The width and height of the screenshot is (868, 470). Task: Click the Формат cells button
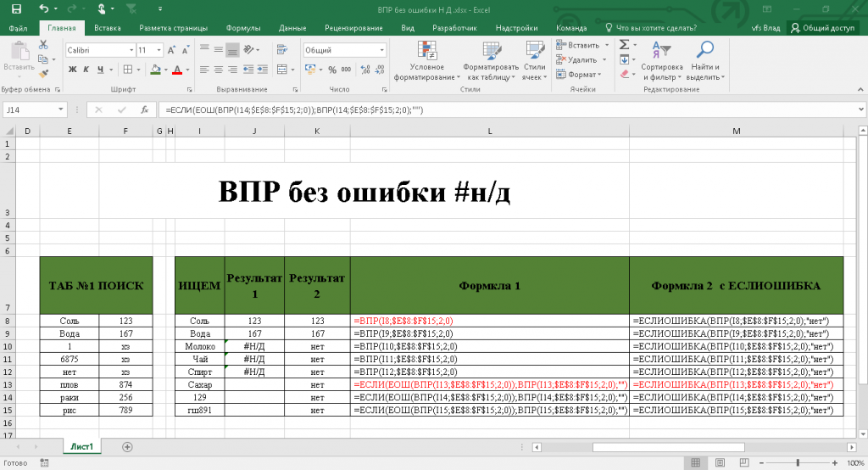(x=579, y=74)
